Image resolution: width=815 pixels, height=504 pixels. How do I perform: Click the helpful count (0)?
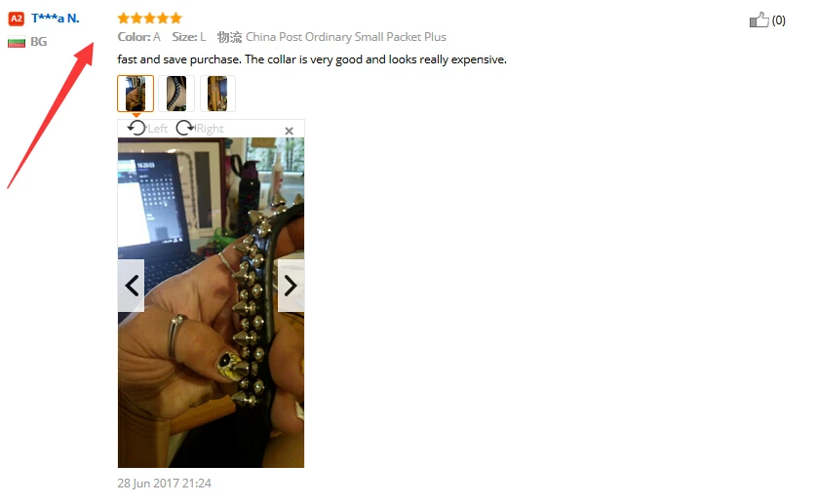[x=778, y=20]
